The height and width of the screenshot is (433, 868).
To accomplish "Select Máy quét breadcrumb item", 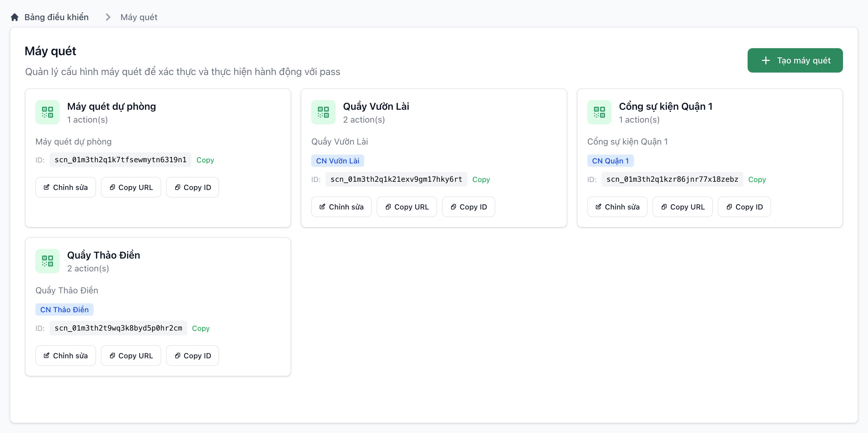I will tap(139, 17).
